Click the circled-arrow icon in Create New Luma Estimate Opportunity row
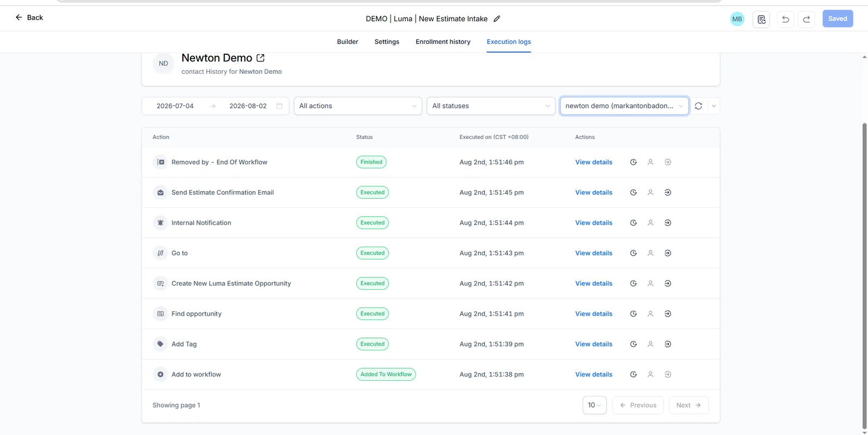The width and height of the screenshot is (868, 435). [668, 283]
